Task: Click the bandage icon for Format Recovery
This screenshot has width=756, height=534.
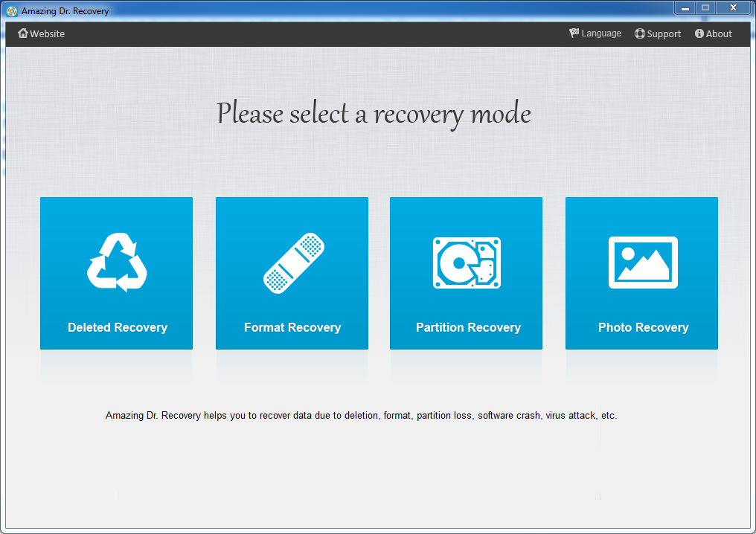Action: pyautogui.click(x=294, y=263)
